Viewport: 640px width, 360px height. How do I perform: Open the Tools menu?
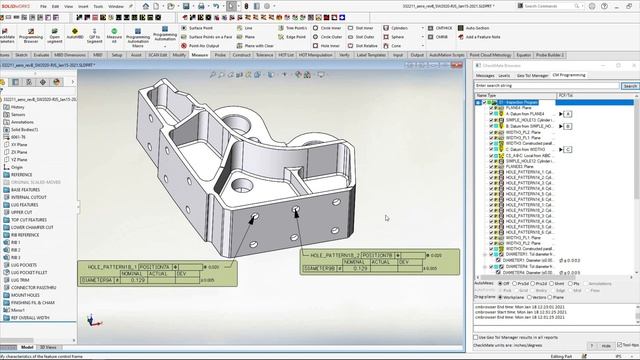(x=98, y=7)
